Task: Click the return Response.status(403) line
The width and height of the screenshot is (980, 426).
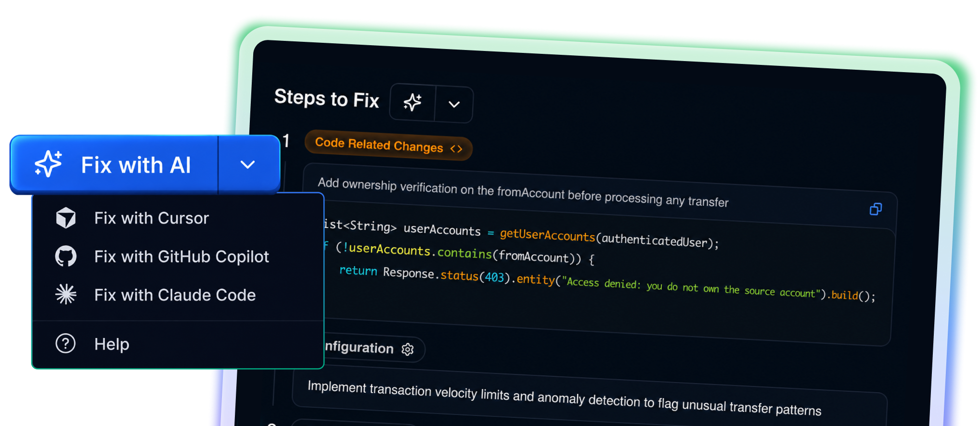Action: [x=607, y=283]
